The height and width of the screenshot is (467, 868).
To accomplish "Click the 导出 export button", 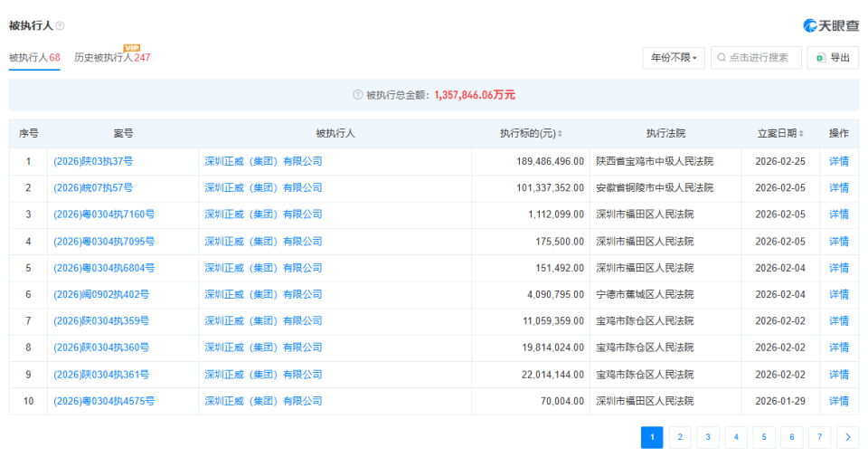I will pos(833,58).
